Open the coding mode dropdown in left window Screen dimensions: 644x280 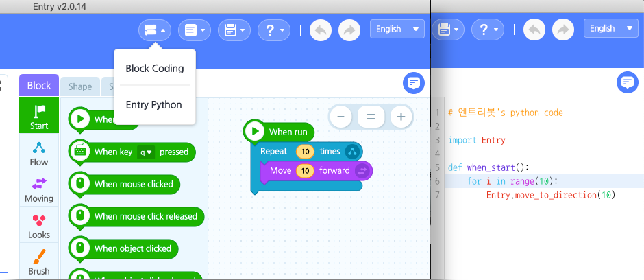click(154, 30)
